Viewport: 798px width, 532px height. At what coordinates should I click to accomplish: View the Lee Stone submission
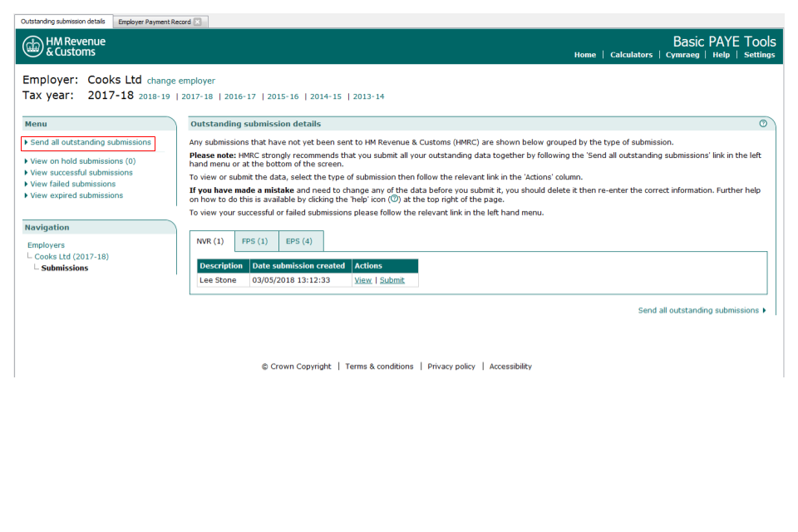click(363, 280)
